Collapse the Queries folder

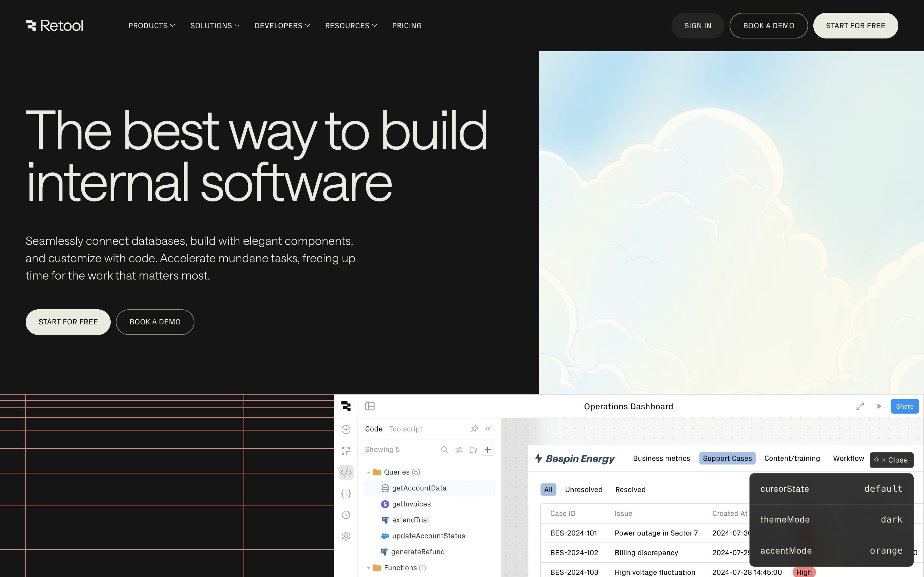368,472
